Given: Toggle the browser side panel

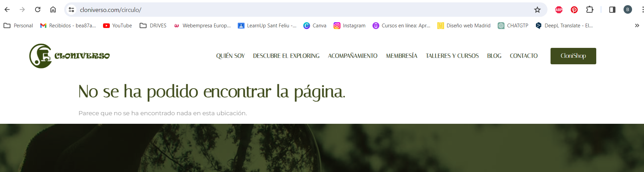Looking at the screenshot, I should pos(612,10).
